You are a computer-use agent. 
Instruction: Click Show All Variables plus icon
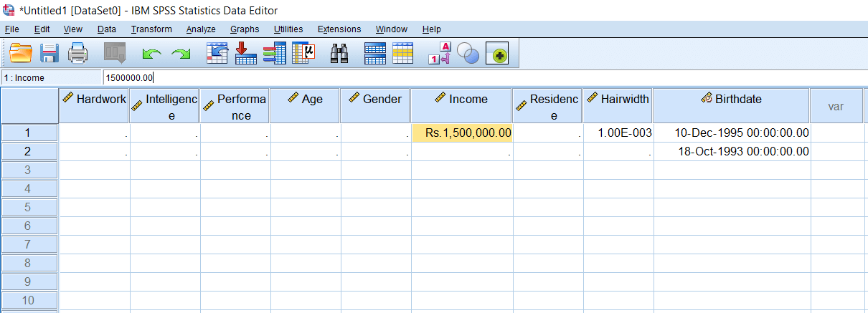pyautogui.click(x=498, y=54)
